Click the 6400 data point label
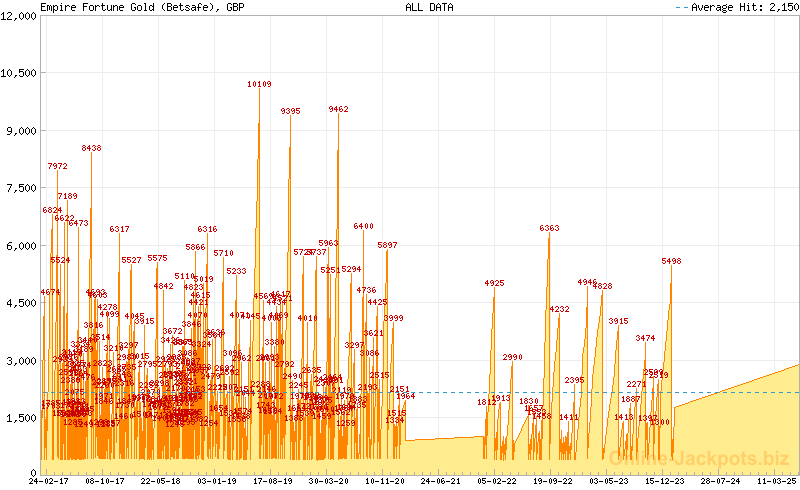Image resolution: width=800 pixels, height=490 pixels. pos(363,226)
